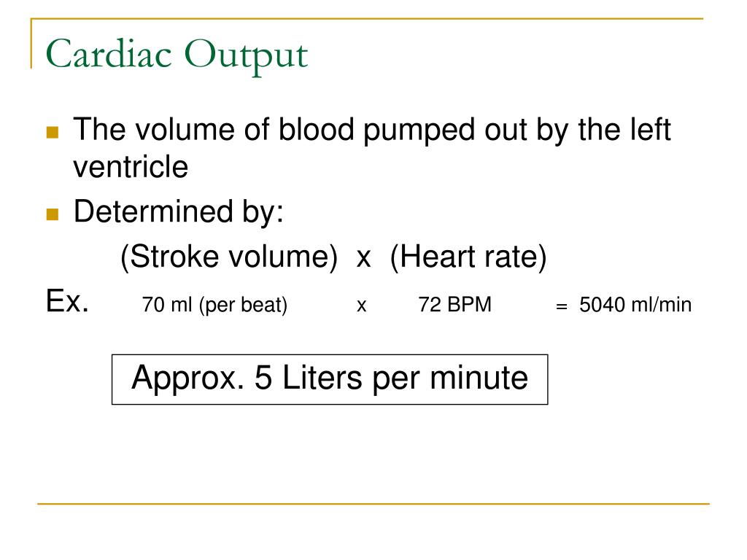Select the '70 ml (per beat)' value
Screen dimensions: 747x560
coord(214,305)
